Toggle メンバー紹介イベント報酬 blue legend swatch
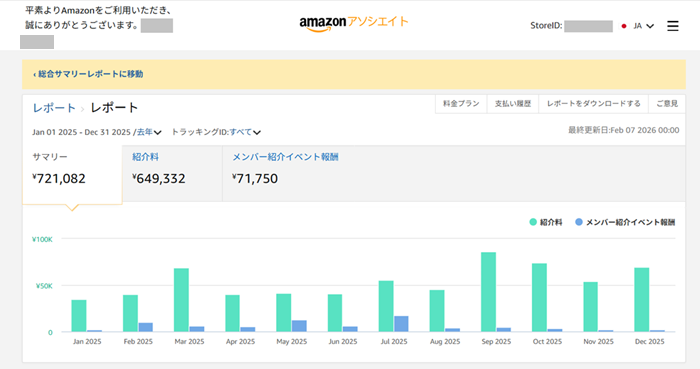Image resolution: width=700 pixels, height=369 pixels. pyautogui.click(x=579, y=222)
